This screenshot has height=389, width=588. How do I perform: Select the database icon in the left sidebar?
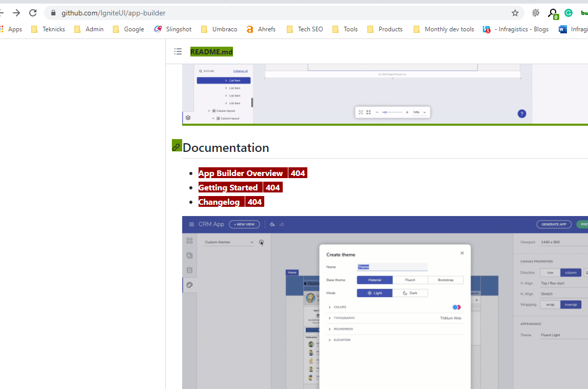pos(189,270)
